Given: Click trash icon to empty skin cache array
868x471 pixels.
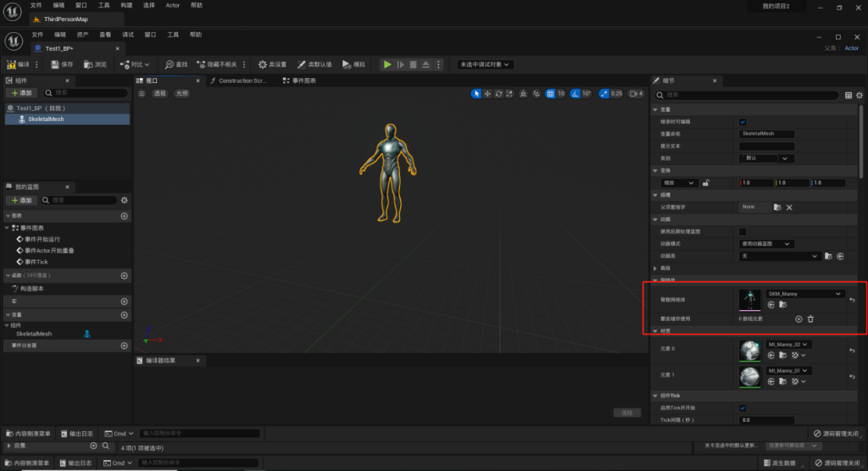Looking at the screenshot, I should click(x=810, y=319).
